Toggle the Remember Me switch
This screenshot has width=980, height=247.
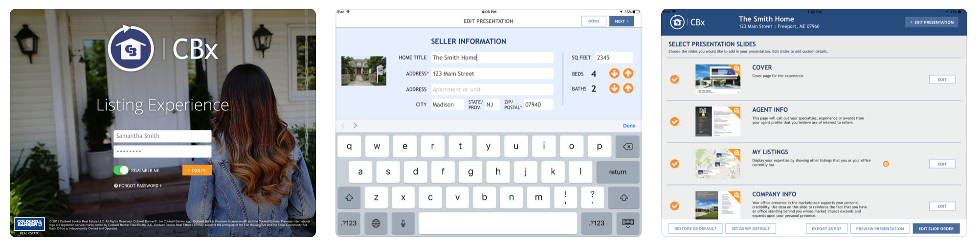121,170
